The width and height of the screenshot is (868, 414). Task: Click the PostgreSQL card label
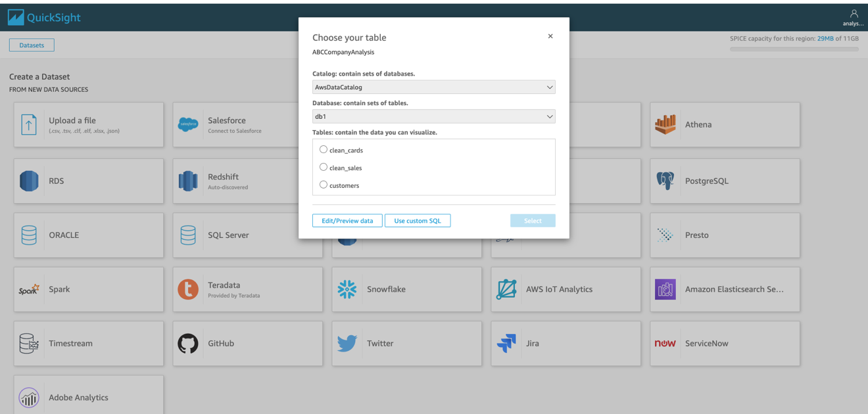click(x=707, y=181)
